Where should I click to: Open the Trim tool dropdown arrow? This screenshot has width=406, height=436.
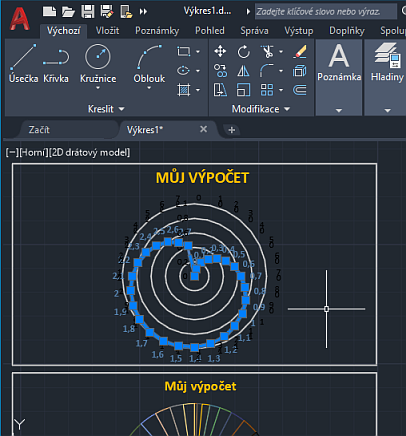click(x=281, y=52)
